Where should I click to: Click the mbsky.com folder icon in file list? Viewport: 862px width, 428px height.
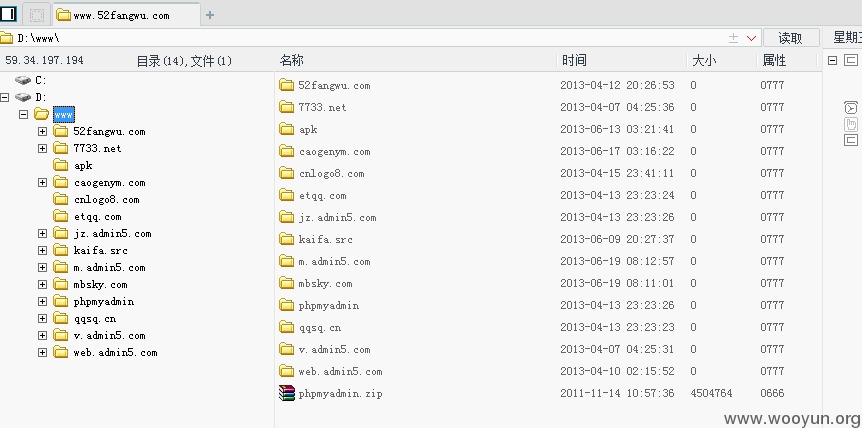tap(286, 283)
